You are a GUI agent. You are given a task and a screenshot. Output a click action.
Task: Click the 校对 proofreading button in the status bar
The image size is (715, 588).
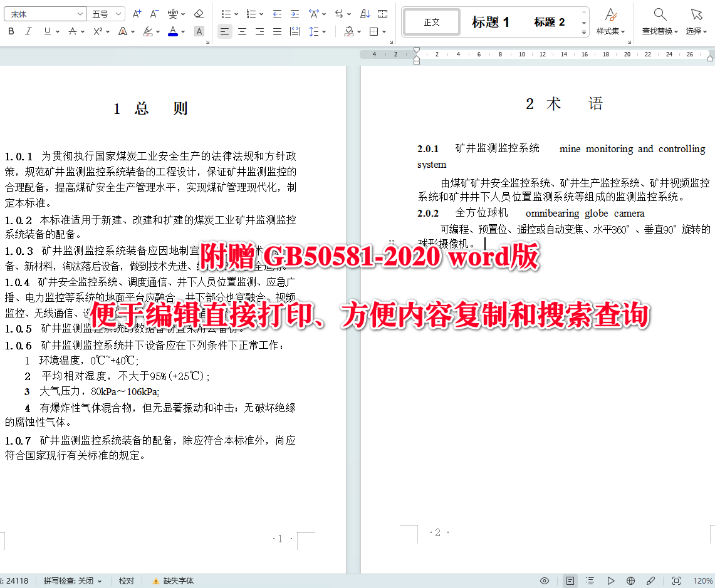click(x=127, y=580)
